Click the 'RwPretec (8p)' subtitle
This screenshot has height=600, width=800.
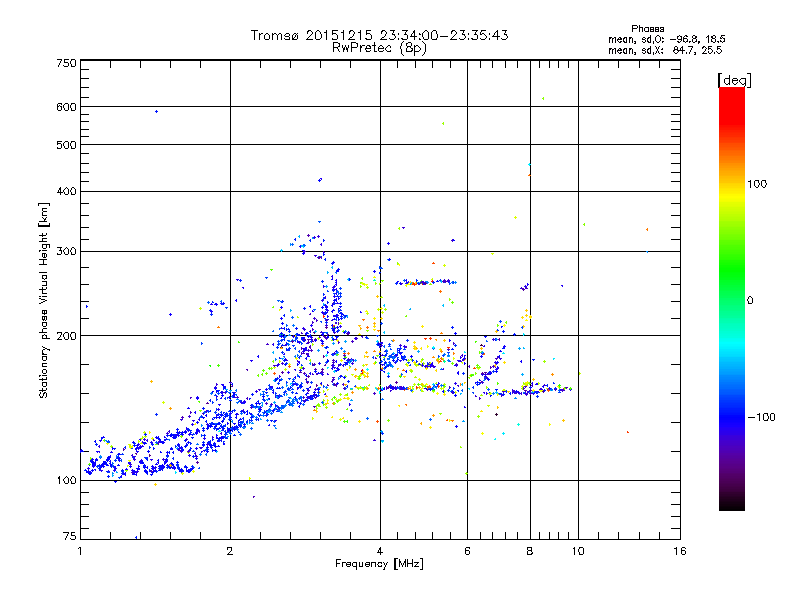click(379, 48)
